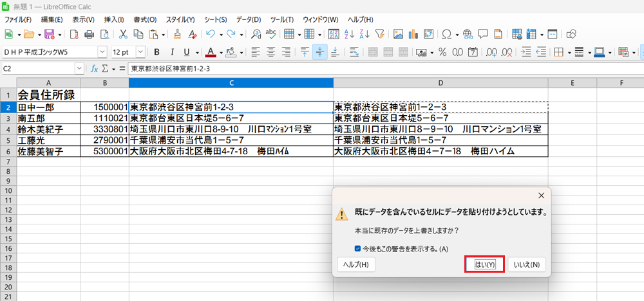Viewport: 644px width, 301px height.
Task: Select column D header
Action: [x=440, y=83]
